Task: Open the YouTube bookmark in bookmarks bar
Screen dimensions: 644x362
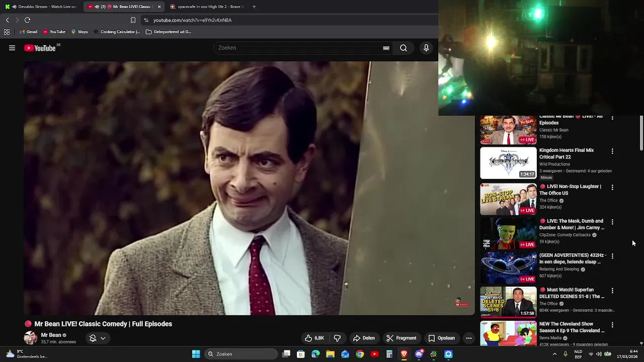Action: pos(54,32)
